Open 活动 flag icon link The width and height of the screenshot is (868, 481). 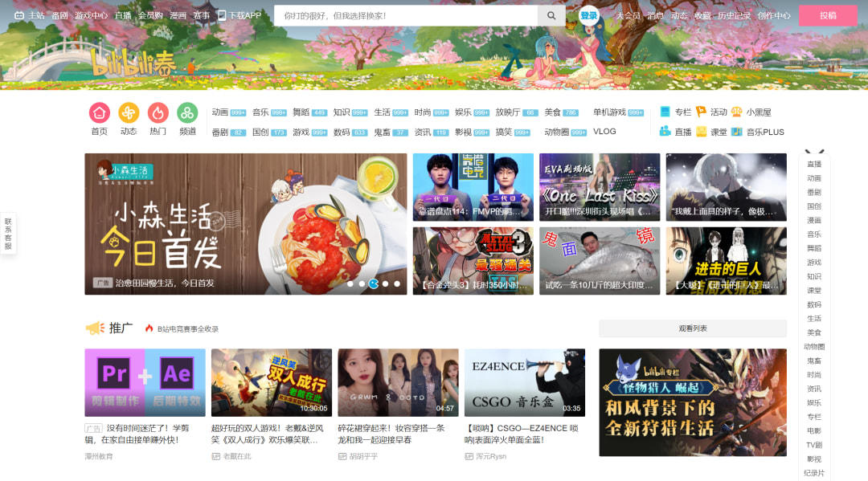click(701, 112)
